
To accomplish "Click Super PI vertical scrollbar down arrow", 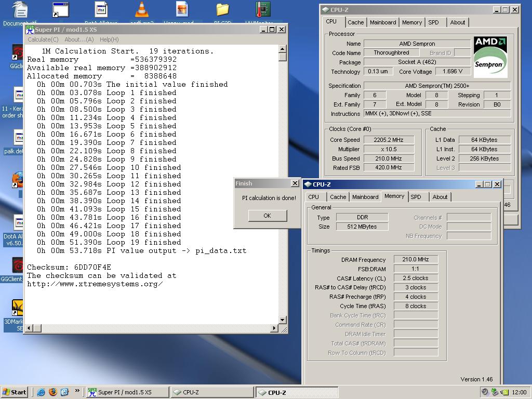I will 282,320.
